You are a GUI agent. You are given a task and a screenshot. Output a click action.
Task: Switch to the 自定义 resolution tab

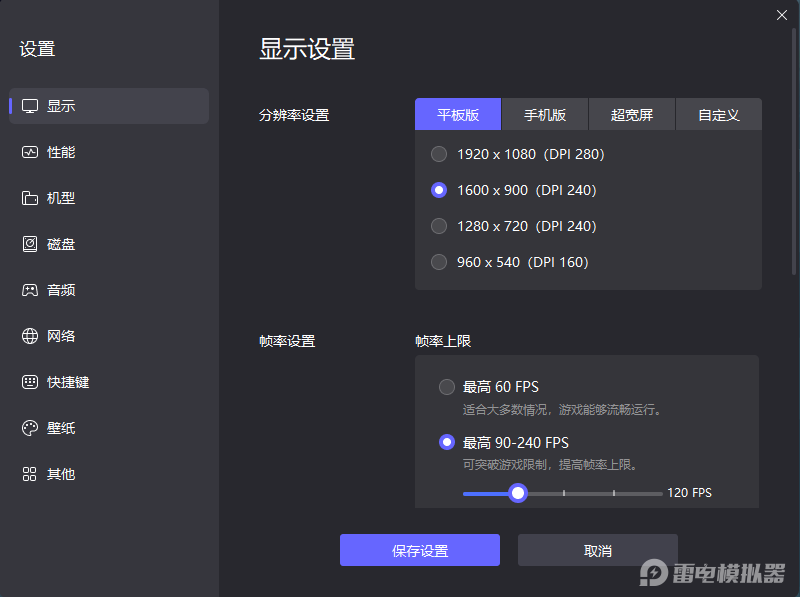(x=720, y=114)
